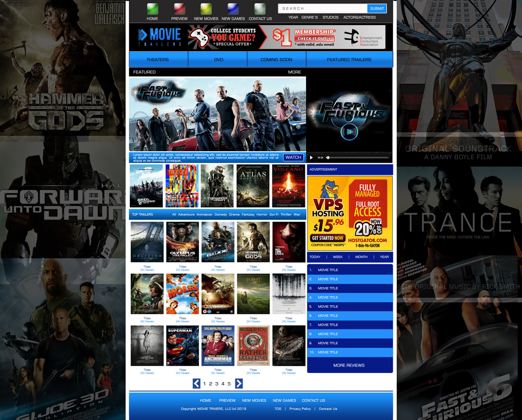Go to previous page with left arrow

click(197, 383)
